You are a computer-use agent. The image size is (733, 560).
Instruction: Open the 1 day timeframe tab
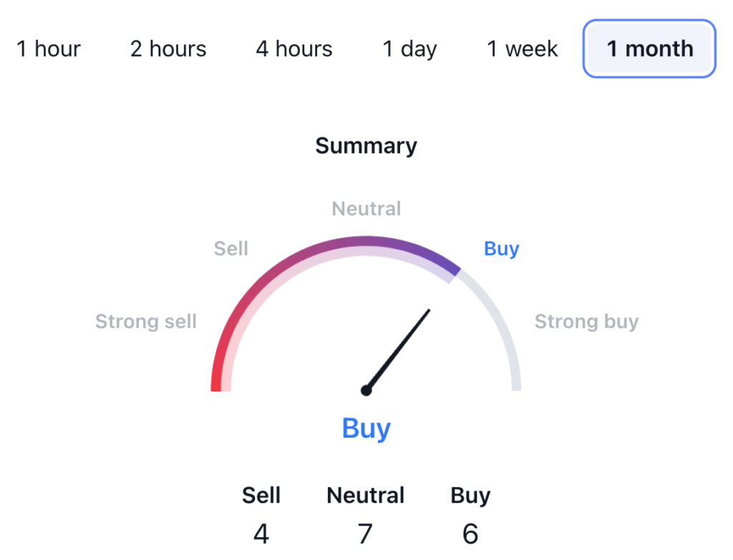pyautogui.click(x=409, y=49)
